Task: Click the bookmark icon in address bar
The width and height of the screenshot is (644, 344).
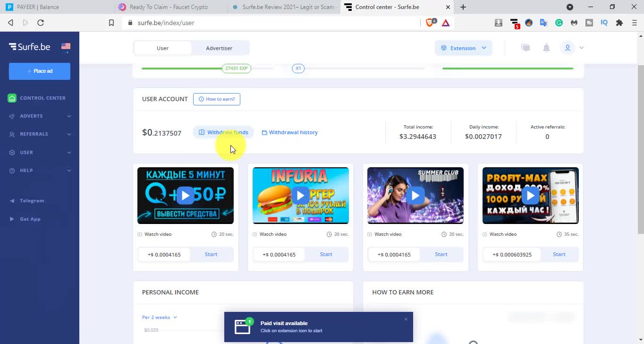Action: coord(111,23)
